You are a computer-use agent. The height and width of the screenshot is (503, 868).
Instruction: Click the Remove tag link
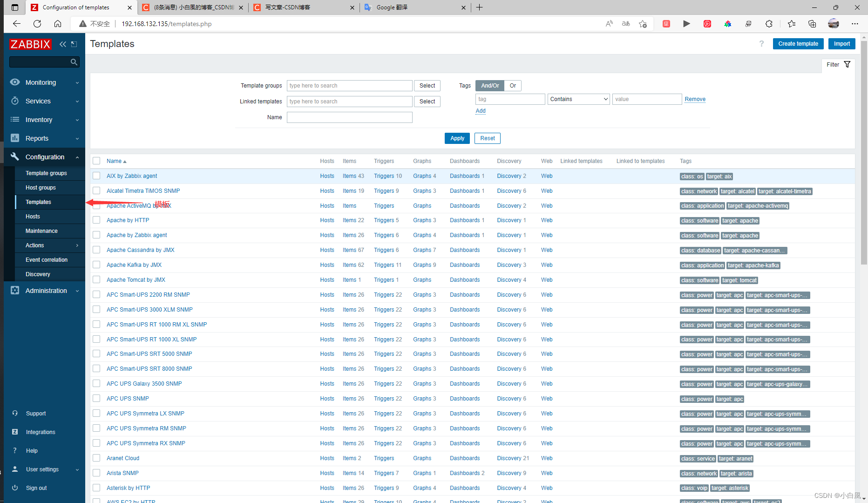pos(695,99)
